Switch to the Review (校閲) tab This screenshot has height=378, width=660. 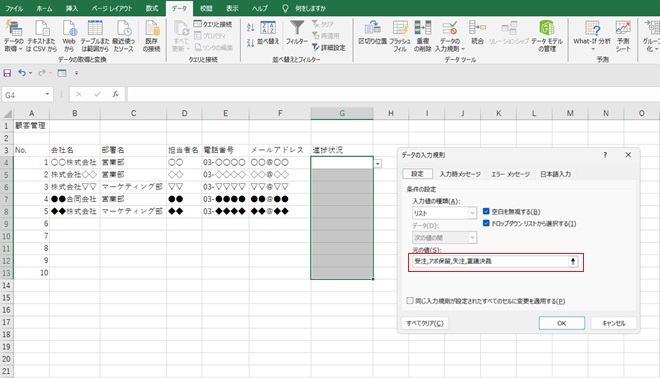(206, 8)
